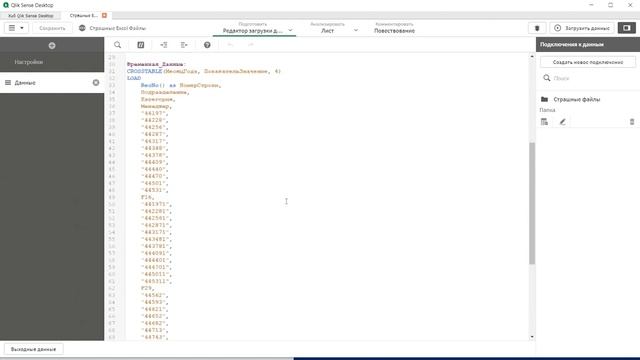Toggle the data connections side panel
Screen dimensions: 640x360
click(627, 28)
